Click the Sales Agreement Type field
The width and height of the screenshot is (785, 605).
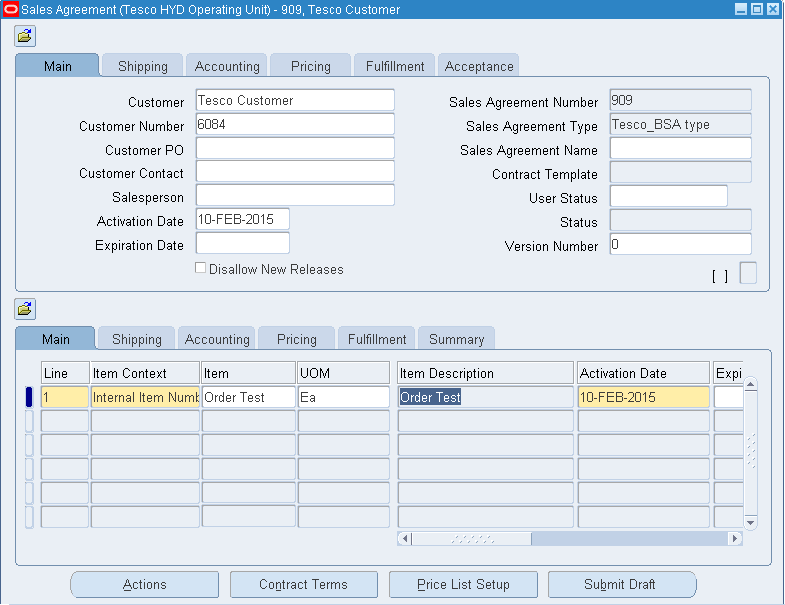[x=680, y=124]
